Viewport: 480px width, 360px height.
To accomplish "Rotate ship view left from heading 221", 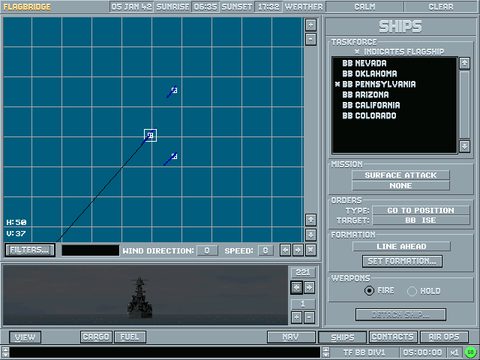I will (297, 287).
